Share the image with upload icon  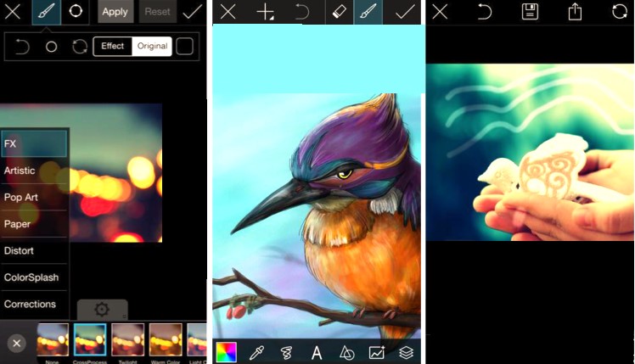pos(575,11)
